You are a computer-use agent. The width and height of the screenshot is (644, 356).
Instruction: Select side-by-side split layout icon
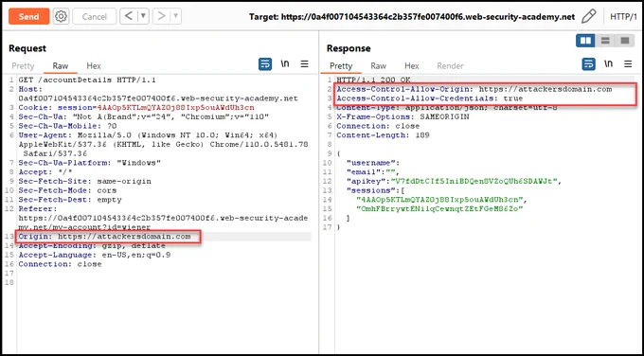tap(585, 41)
